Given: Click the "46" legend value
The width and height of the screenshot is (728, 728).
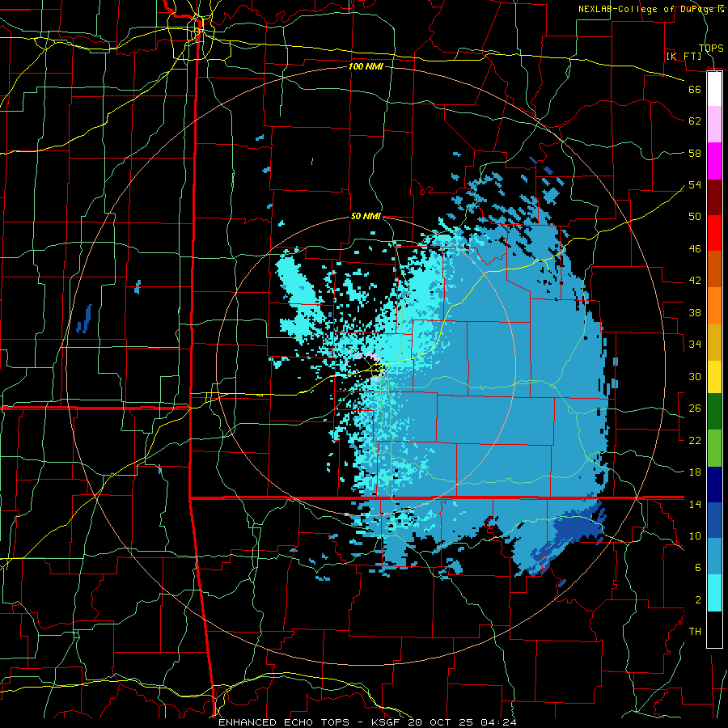Looking at the screenshot, I should point(695,249).
